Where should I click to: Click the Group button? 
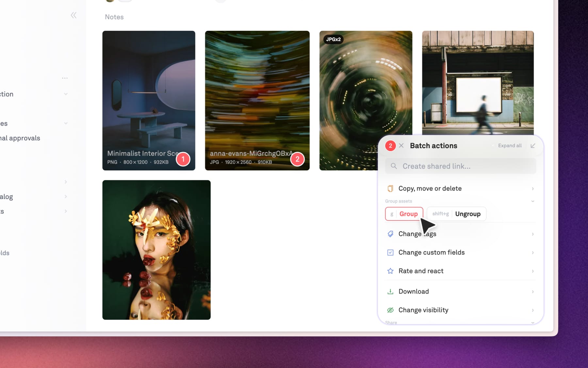[x=404, y=214]
